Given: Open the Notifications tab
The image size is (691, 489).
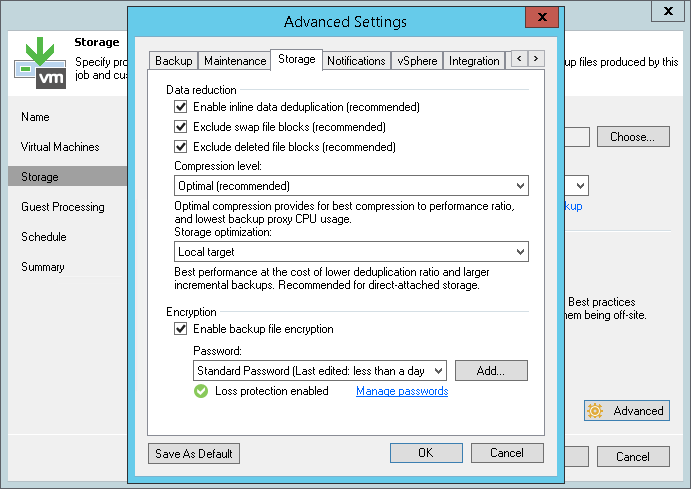Looking at the screenshot, I should pos(356,61).
